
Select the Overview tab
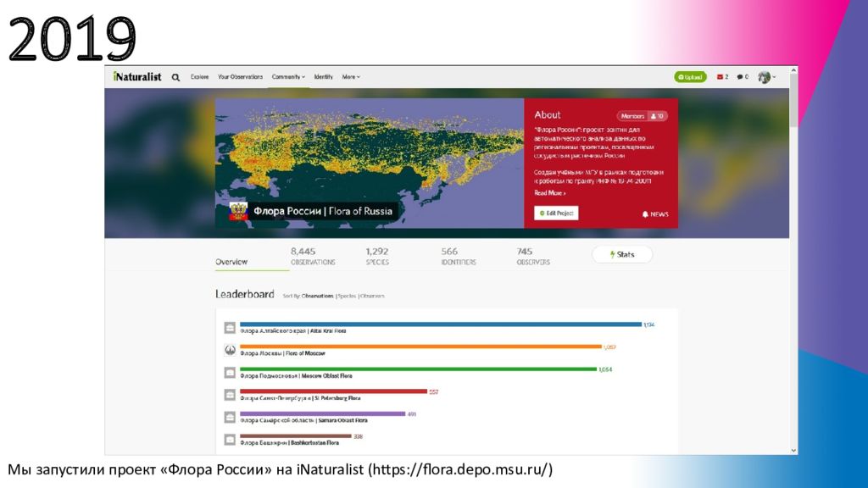(x=231, y=262)
